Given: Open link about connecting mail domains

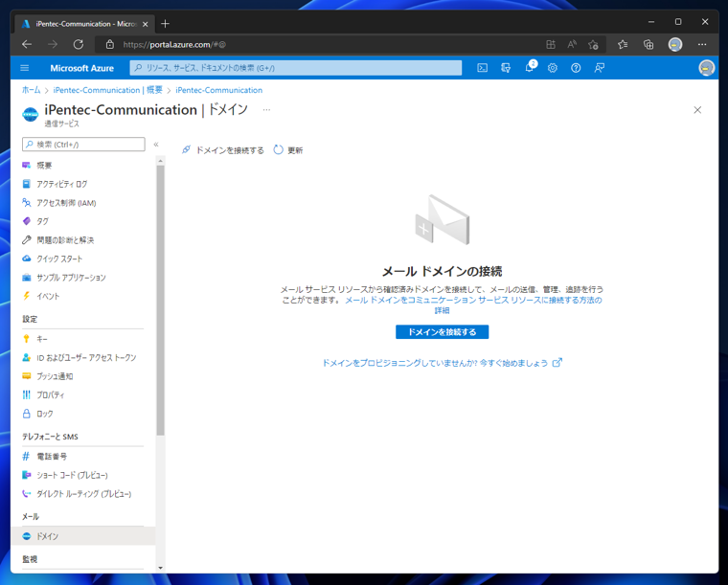Looking at the screenshot, I should 473,304.
